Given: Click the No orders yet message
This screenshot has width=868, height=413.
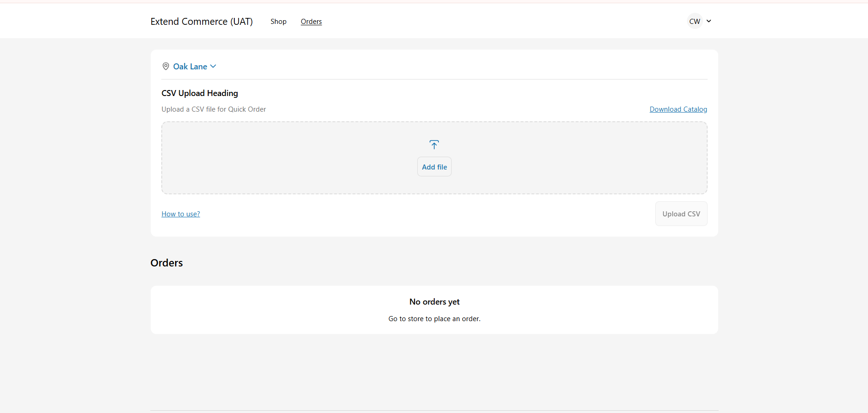Looking at the screenshot, I should (x=434, y=302).
